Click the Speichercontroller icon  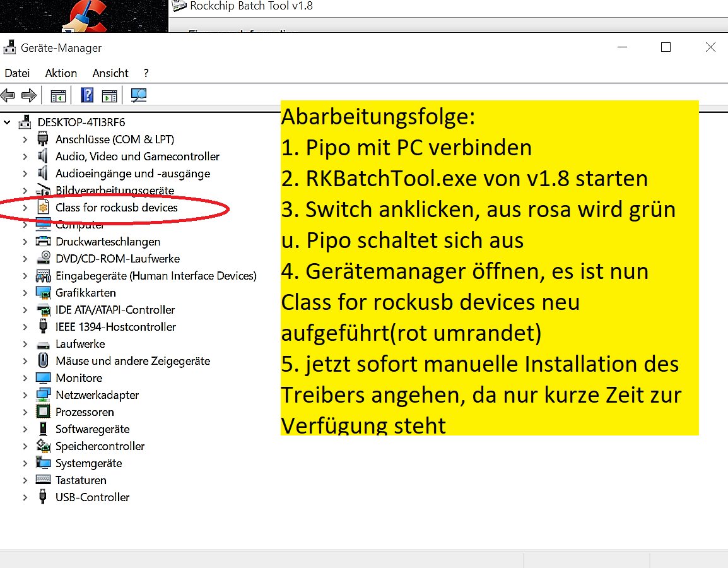point(44,446)
